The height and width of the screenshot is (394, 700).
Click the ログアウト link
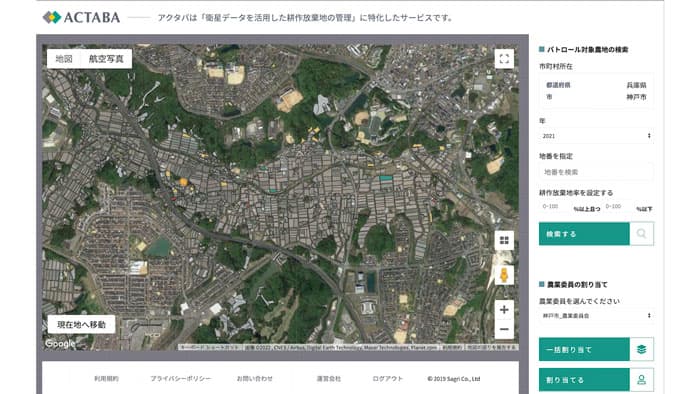[388, 378]
